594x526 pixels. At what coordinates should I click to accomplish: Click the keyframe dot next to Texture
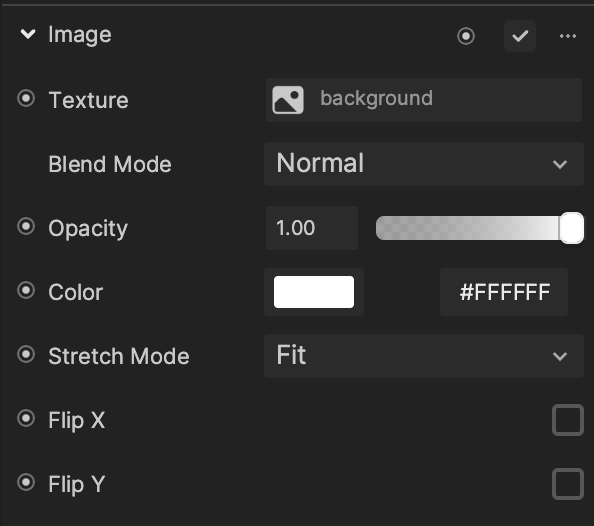(x=26, y=99)
